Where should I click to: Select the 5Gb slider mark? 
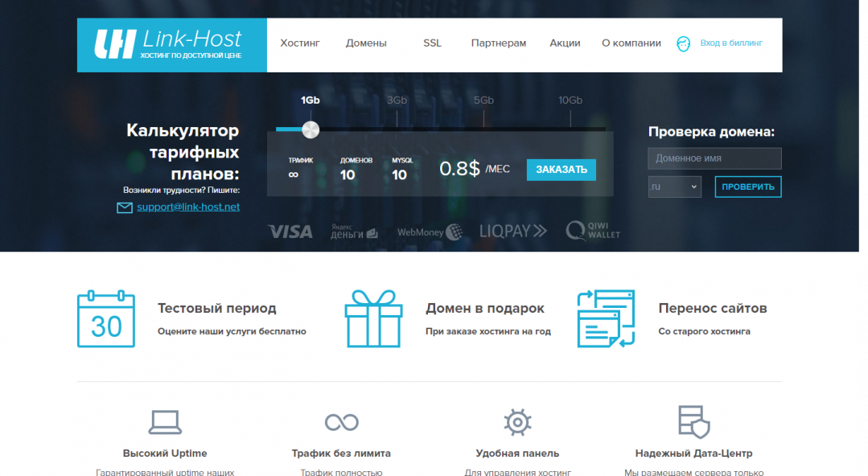pos(483,101)
